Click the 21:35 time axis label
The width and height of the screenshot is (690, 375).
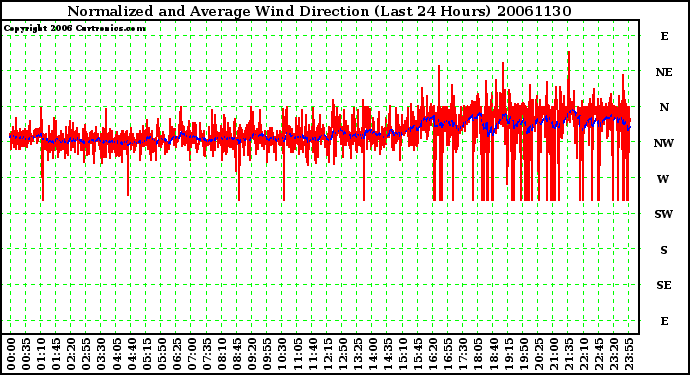coord(569,354)
